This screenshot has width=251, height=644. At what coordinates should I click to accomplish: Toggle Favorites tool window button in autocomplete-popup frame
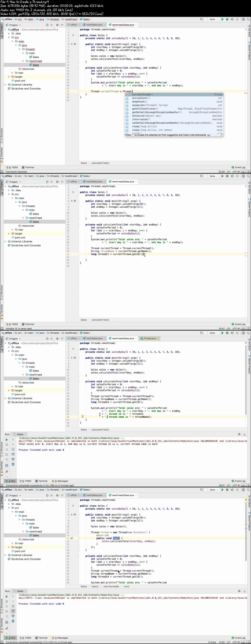pyautogui.click(x=2, y=155)
